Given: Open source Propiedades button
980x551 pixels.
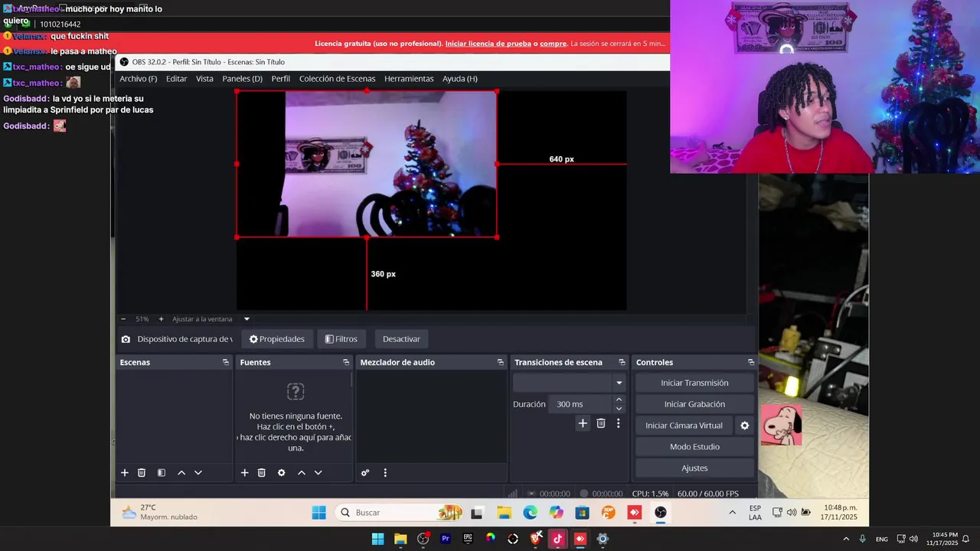Looking at the screenshot, I should (x=276, y=339).
